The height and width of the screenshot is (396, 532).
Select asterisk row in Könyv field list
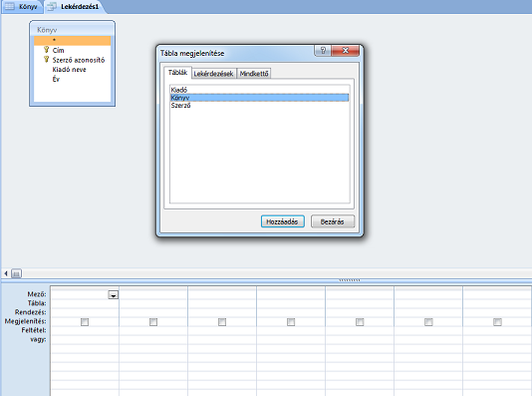(73, 41)
